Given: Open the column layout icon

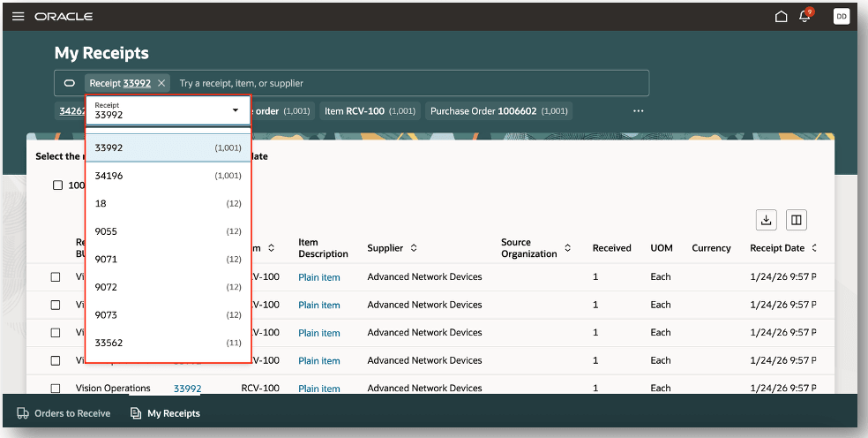Looking at the screenshot, I should [796, 220].
